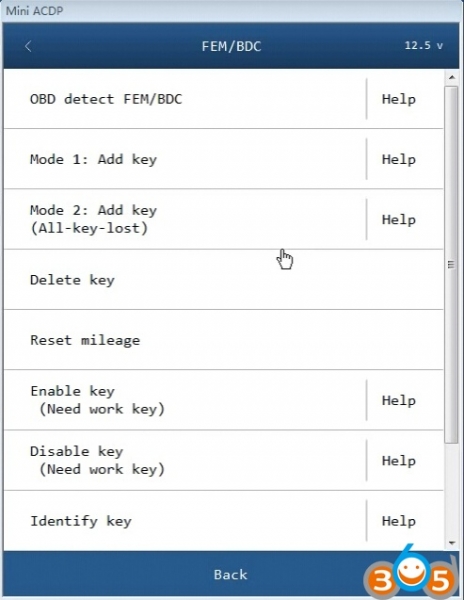
Task: Click the 12.5 v voltage indicator
Action: tap(424, 46)
